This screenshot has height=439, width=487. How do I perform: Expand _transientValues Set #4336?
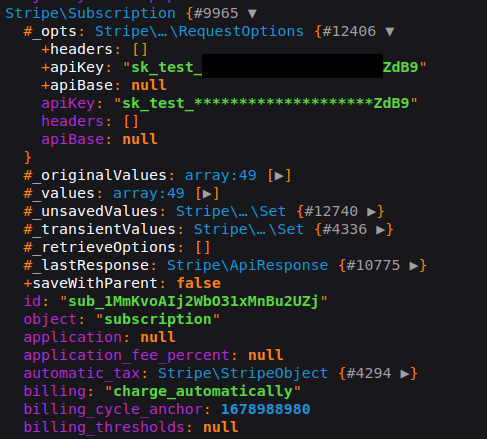click(381, 230)
